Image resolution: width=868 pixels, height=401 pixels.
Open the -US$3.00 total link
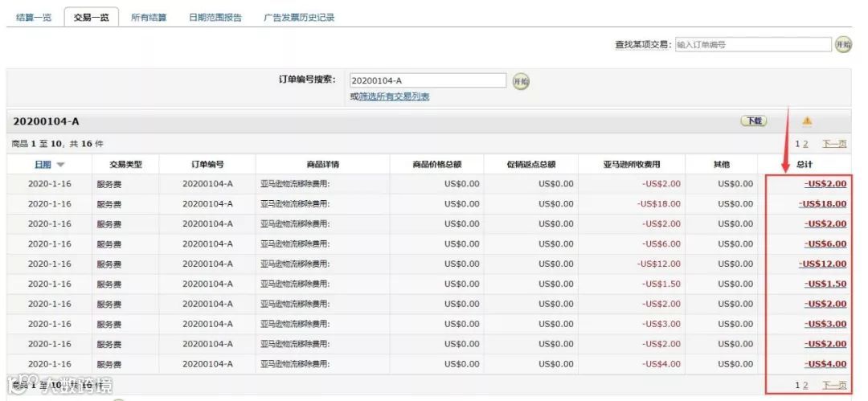point(825,324)
